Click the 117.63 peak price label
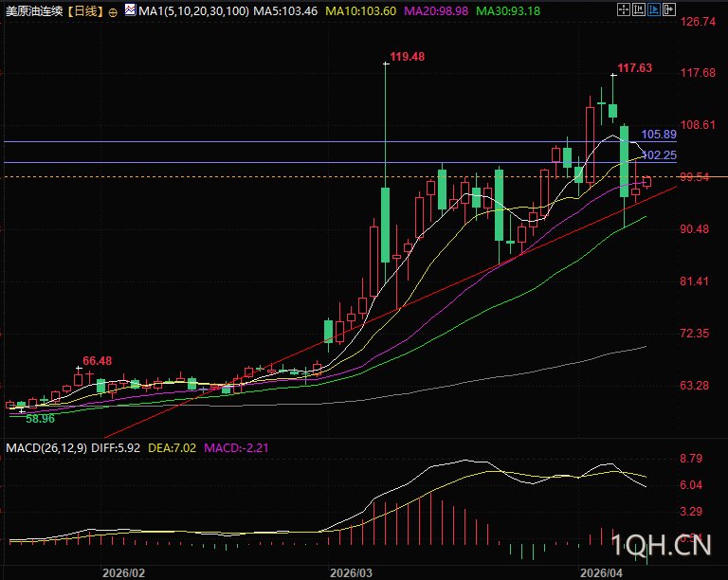This screenshot has height=580, width=728. coord(634,68)
